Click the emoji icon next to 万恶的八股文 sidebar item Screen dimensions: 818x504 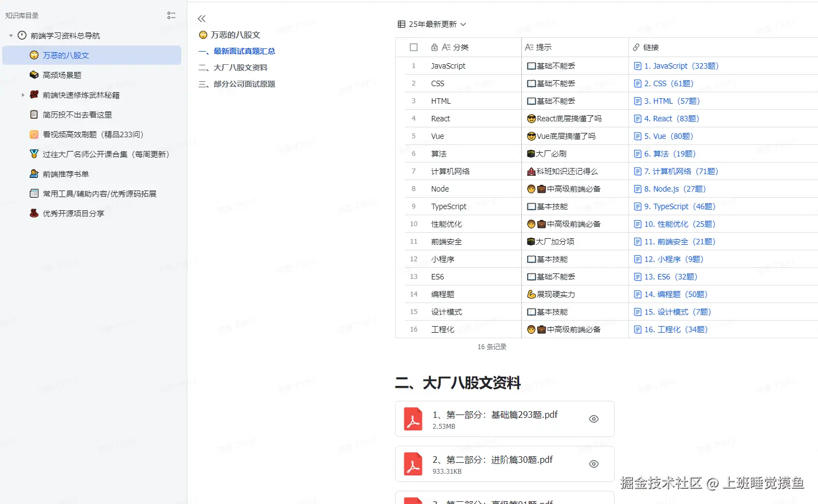click(34, 55)
